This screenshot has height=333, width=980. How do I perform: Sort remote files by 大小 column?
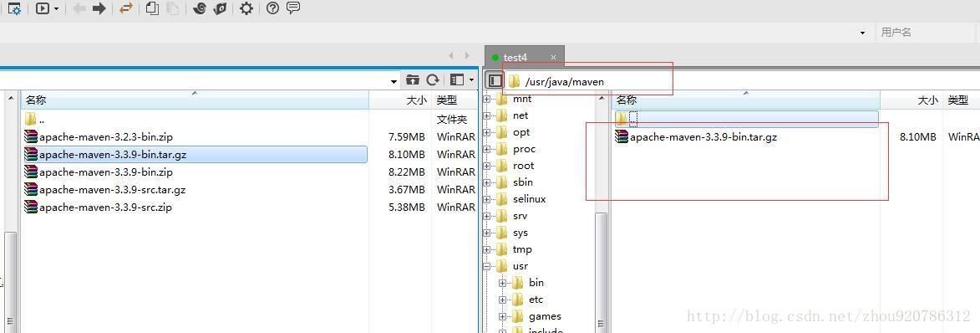(911, 100)
